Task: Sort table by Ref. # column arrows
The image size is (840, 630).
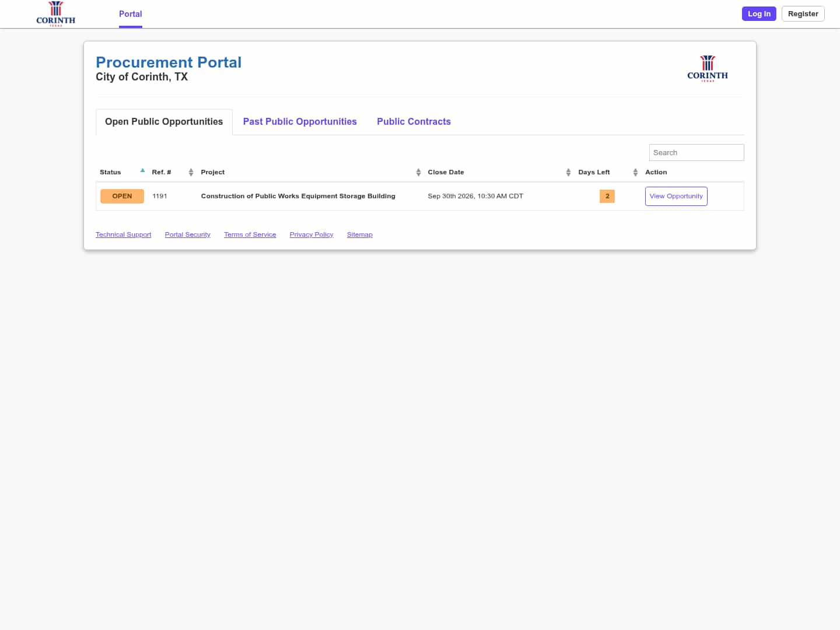Action: pyautogui.click(x=191, y=172)
